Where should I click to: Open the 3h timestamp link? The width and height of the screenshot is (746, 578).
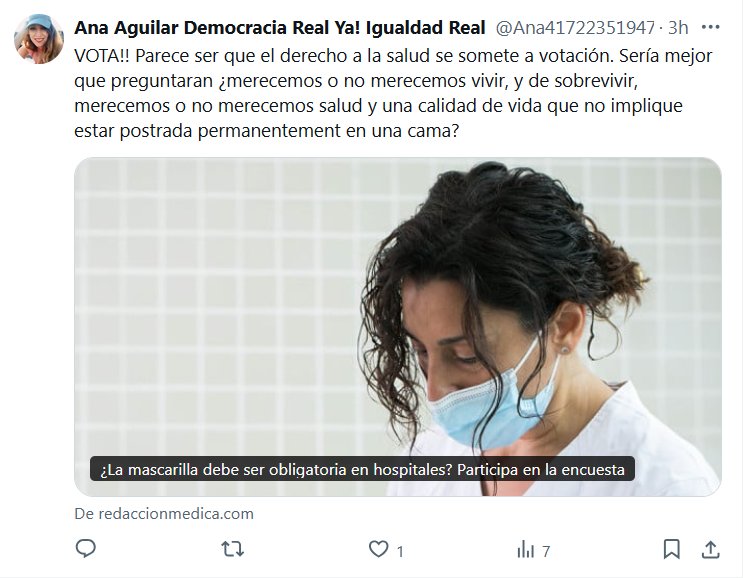[678, 28]
